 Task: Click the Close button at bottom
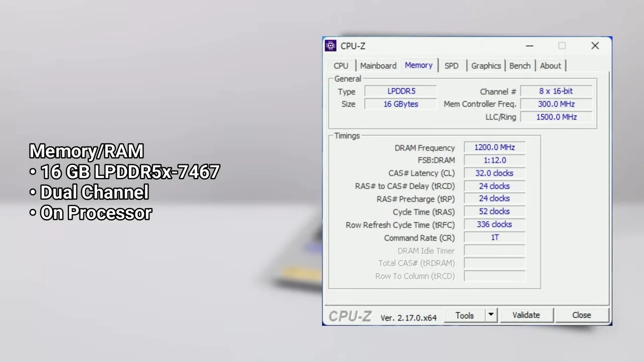click(582, 315)
